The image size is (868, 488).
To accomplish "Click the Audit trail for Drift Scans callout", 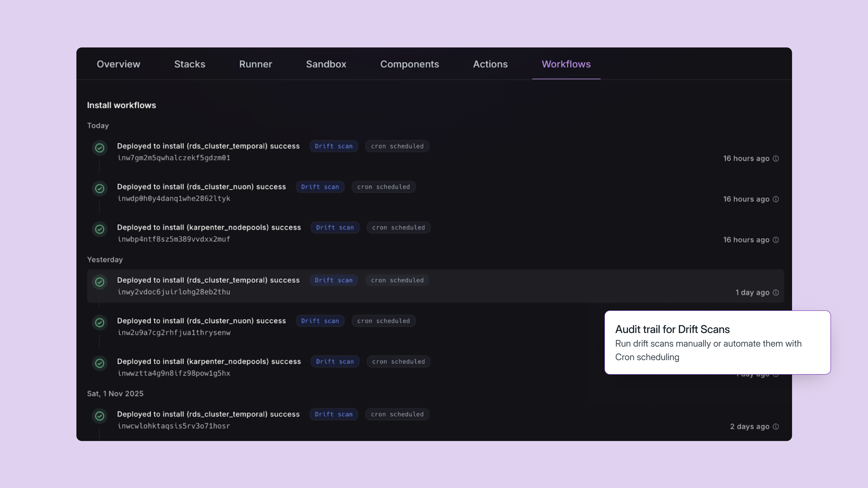I will pyautogui.click(x=717, y=343).
